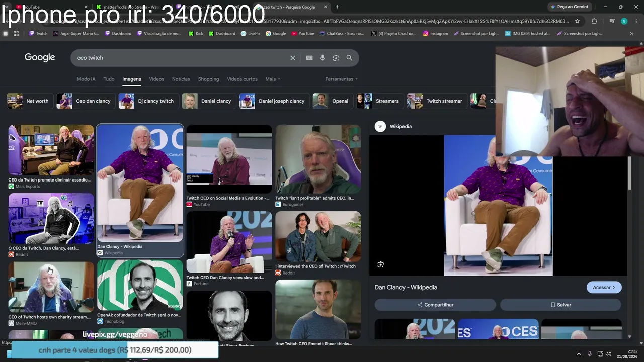Open the ChatBoss bookmark

(342, 34)
